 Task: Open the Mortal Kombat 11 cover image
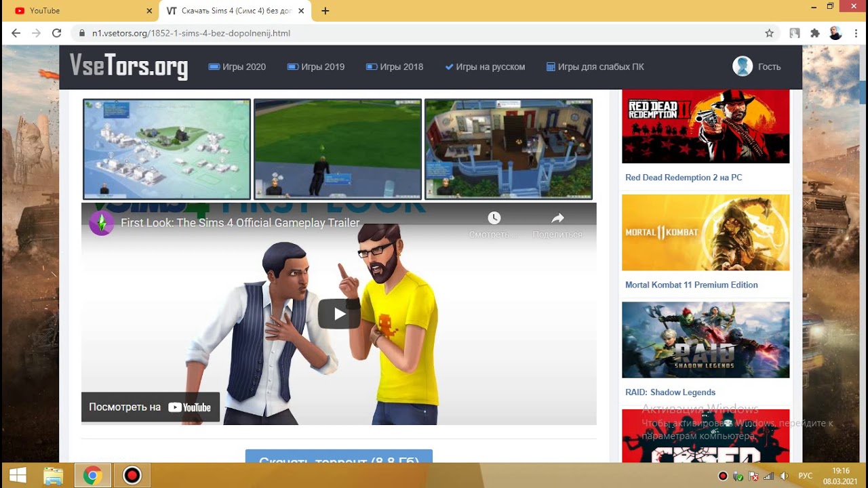(705, 232)
